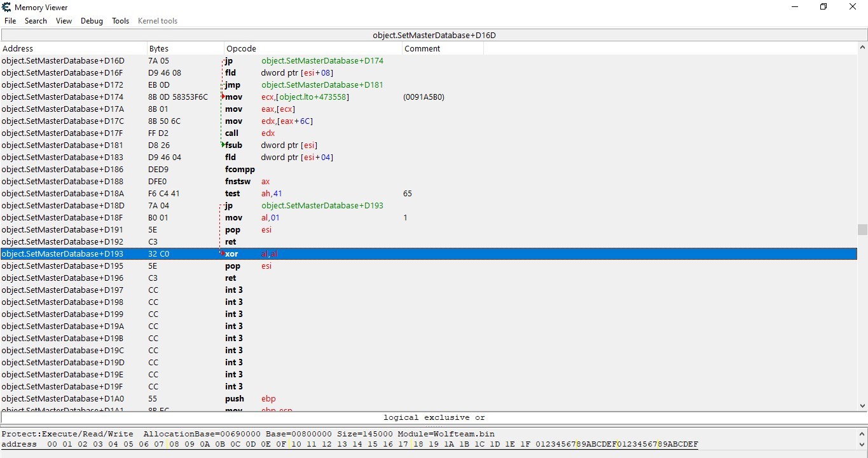This screenshot has height=458, width=868.
Task: Click the disassembler scroll down arrow
Action: tap(862, 405)
